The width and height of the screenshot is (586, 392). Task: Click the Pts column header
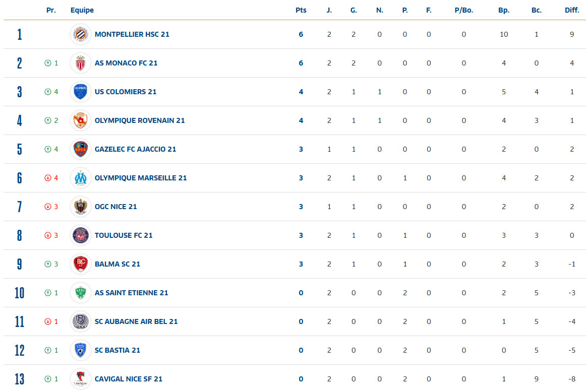(x=301, y=10)
